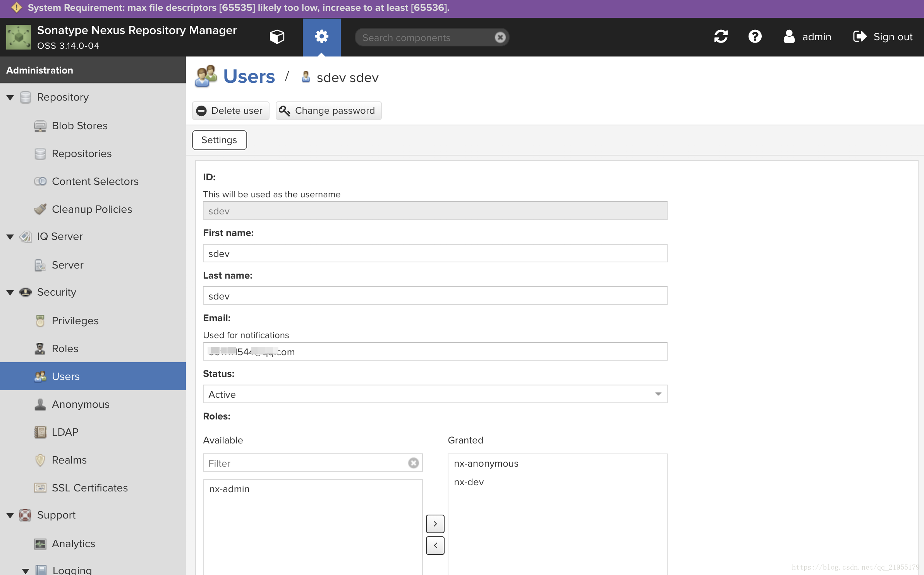Image resolution: width=924 pixels, height=575 pixels.
Task: Collapse the Security tree section
Action: (x=10, y=293)
